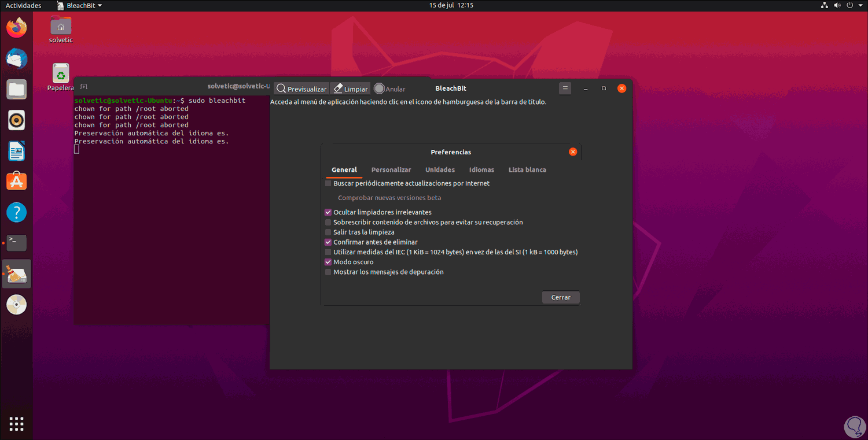This screenshot has height=440, width=868.
Task: Open the Files manager in the dock
Action: coord(17,90)
